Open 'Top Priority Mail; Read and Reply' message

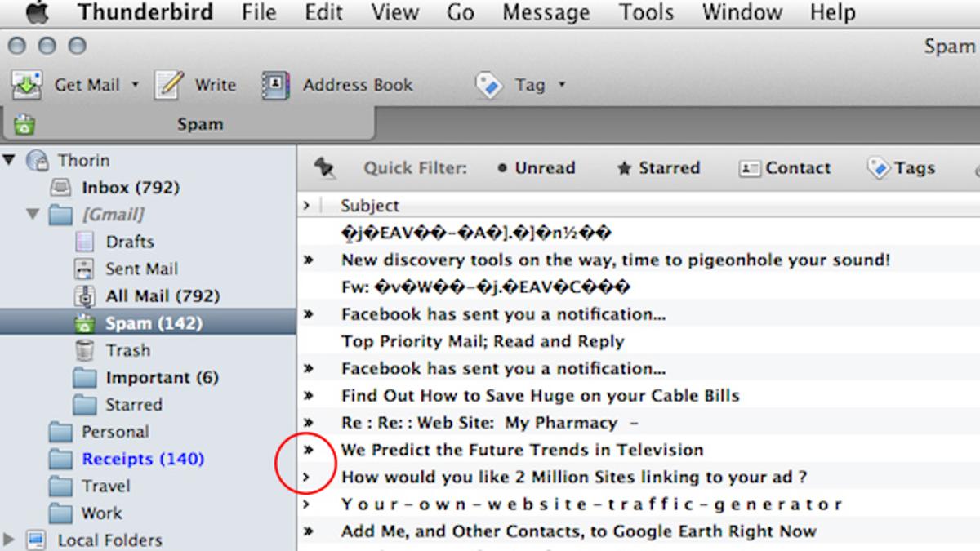tap(483, 341)
